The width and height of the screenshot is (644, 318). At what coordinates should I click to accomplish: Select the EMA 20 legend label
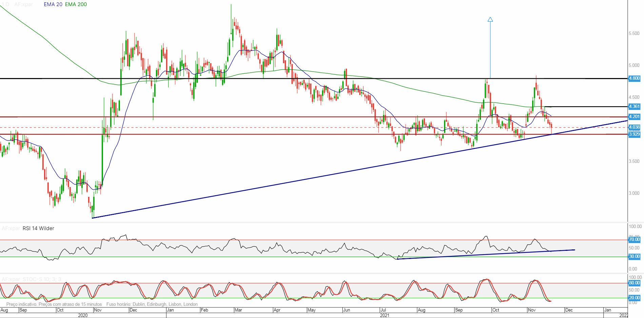(53, 4)
